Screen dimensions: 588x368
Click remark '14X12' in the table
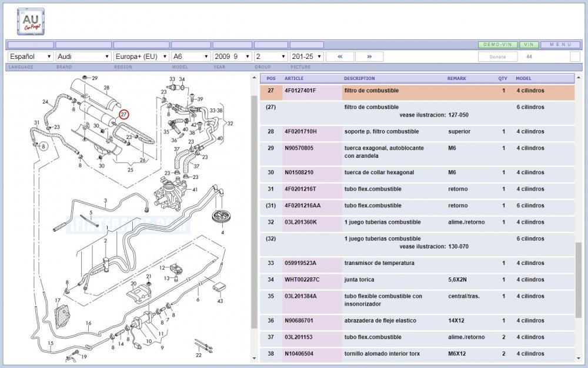point(456,320)
